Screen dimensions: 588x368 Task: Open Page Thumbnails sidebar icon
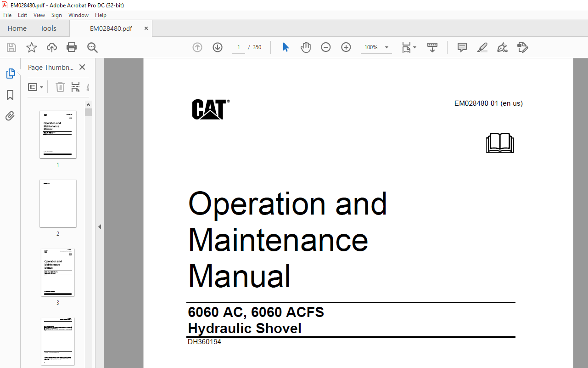tap(10, 73)
